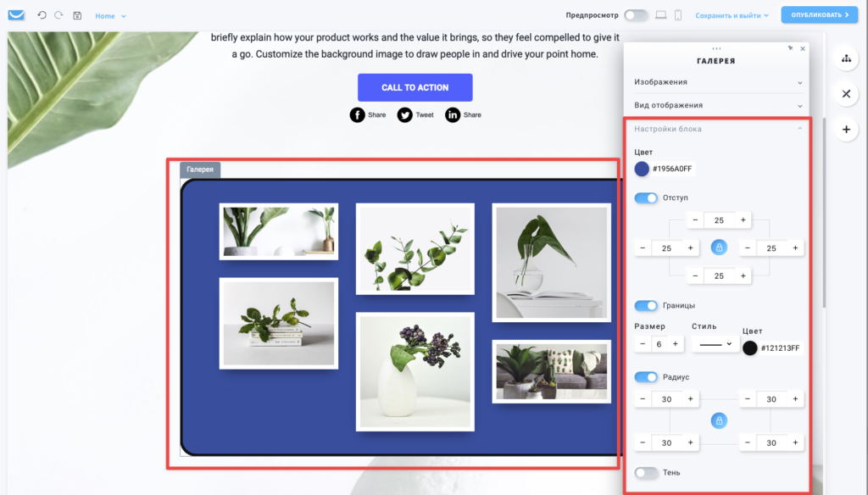868x495 pixels.
Task: Click the round X sidebar button
Action: (847, 94)
